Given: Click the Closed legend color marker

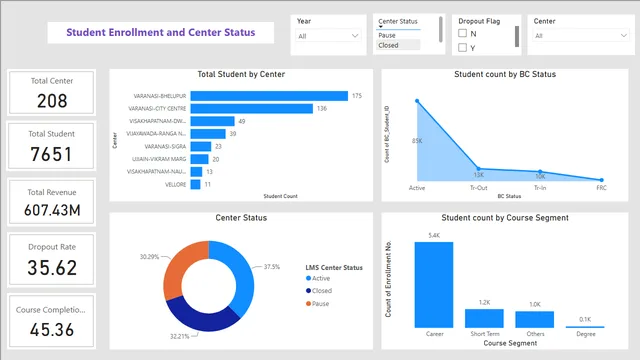Looking at the screenshot, I should (309, 291).
